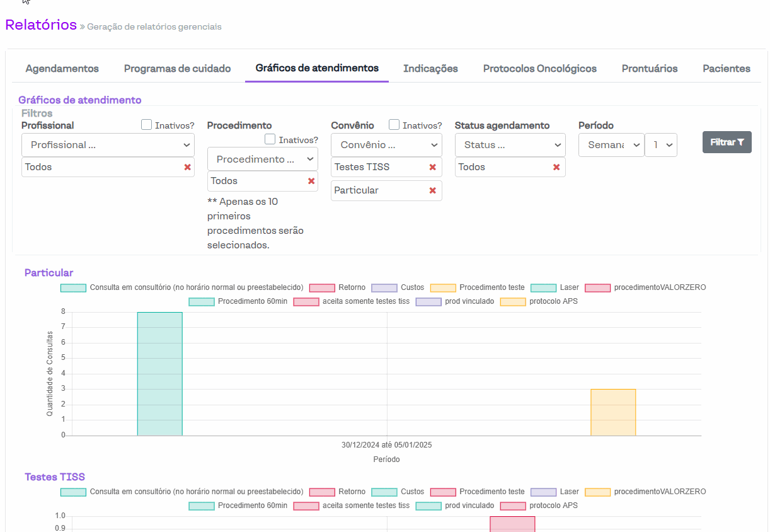Screen dimensions: 770x532
Task: Remove the Particular convênio tag
Action: [x=432, y=190]
